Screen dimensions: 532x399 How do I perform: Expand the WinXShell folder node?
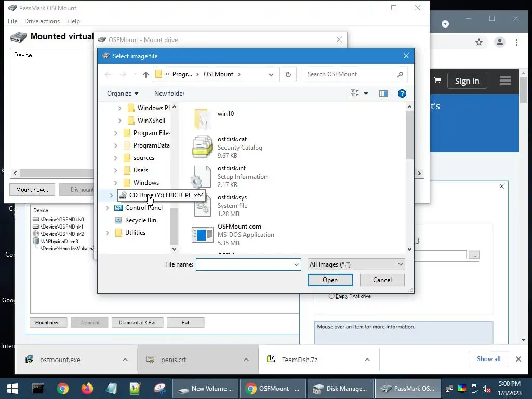(x=120, y=121)
